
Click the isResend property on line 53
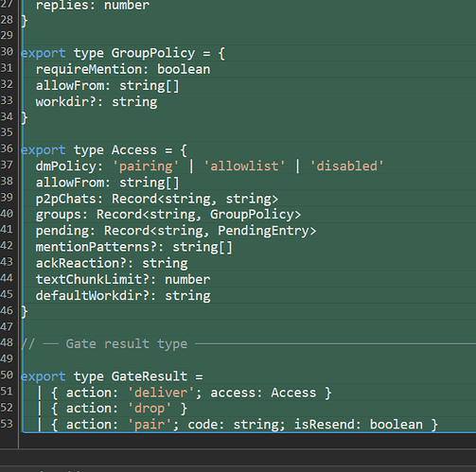coord(324,425)
